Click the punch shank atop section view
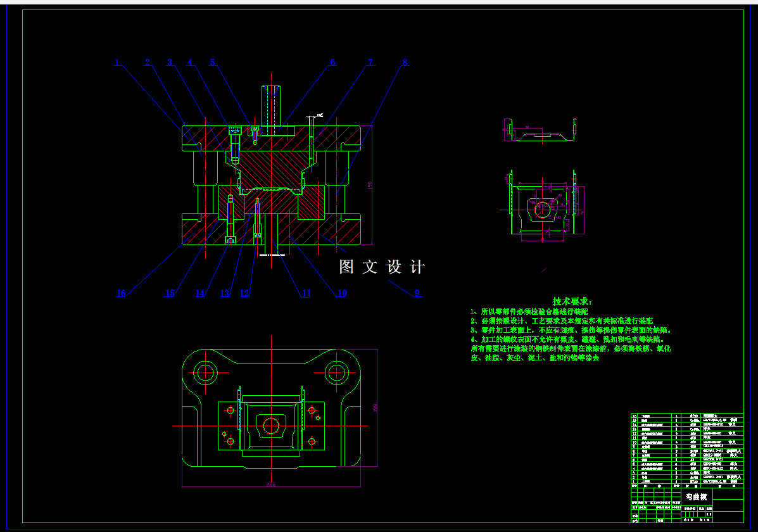The width and height of the screenshot is (758, 532). point(271,106)
